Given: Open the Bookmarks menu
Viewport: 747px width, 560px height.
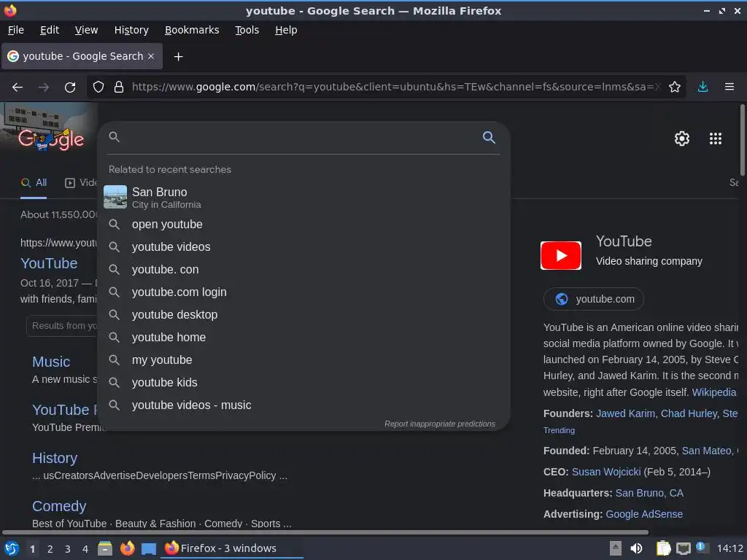Looking at the screenshot, I should [192, 30].
